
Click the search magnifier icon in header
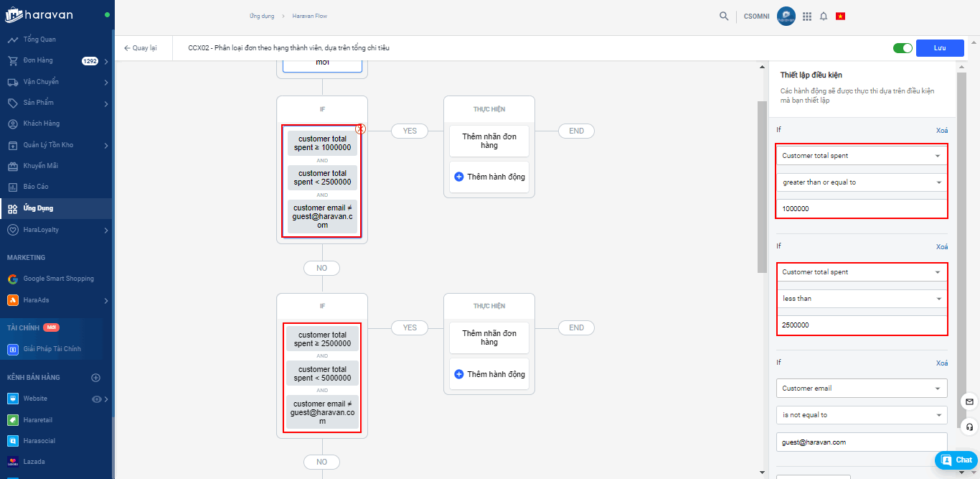point(724,16)
